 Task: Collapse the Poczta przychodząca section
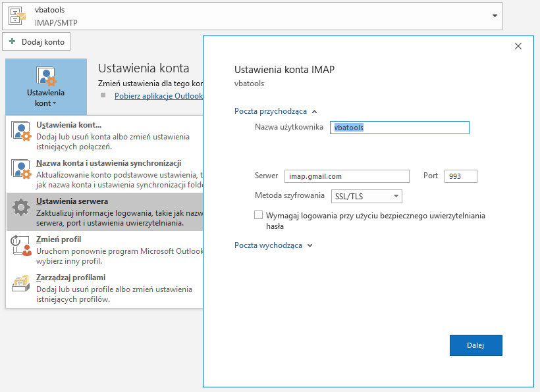[x=275, y=111]
